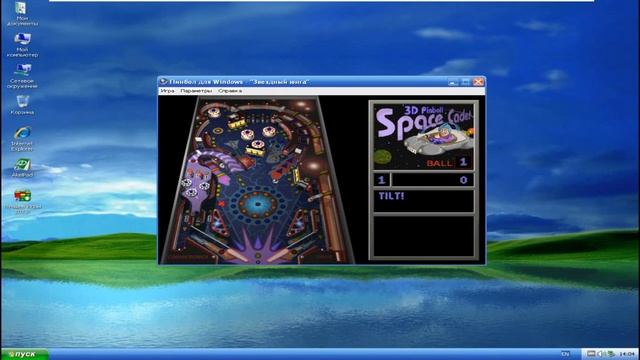Select the Мой компьютер desktop icon
The width and height of the screenshot is (640, 360).
22,45
